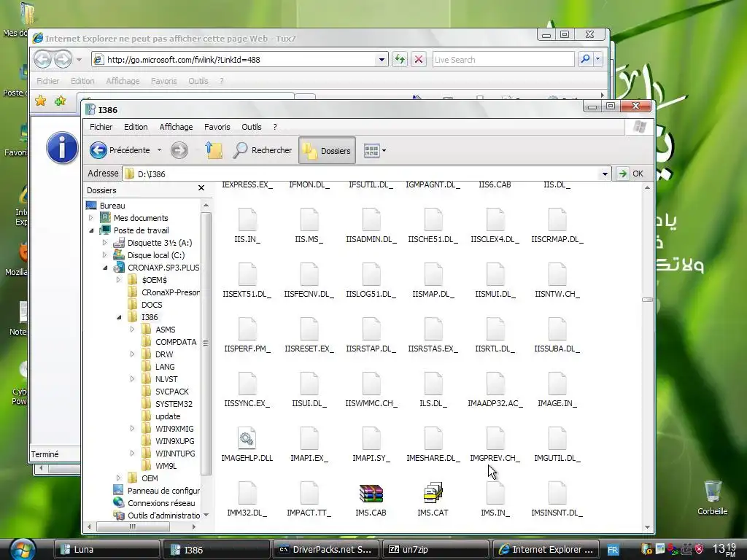Click FR language indicator in tray
Screen dimensions: 747x560
click(x=613, y=550)
